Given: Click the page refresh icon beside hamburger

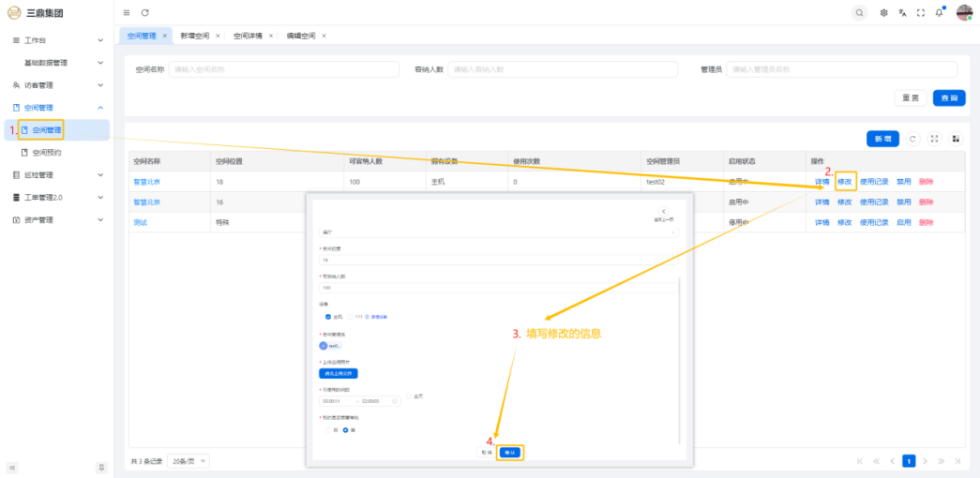Looking at the screenshot, I should [x=144, y=12].
